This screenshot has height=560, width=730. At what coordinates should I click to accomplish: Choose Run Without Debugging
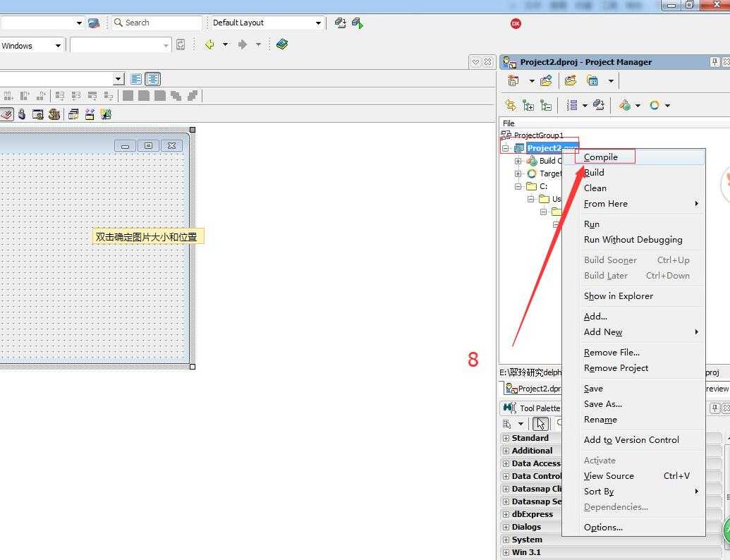(x=633, y=239)
